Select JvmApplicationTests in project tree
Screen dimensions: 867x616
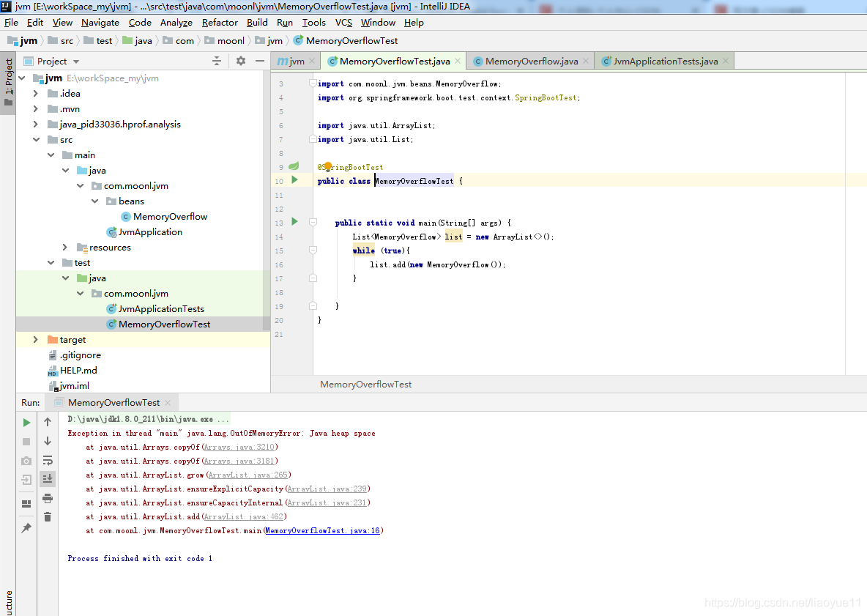tap(161, 309)
